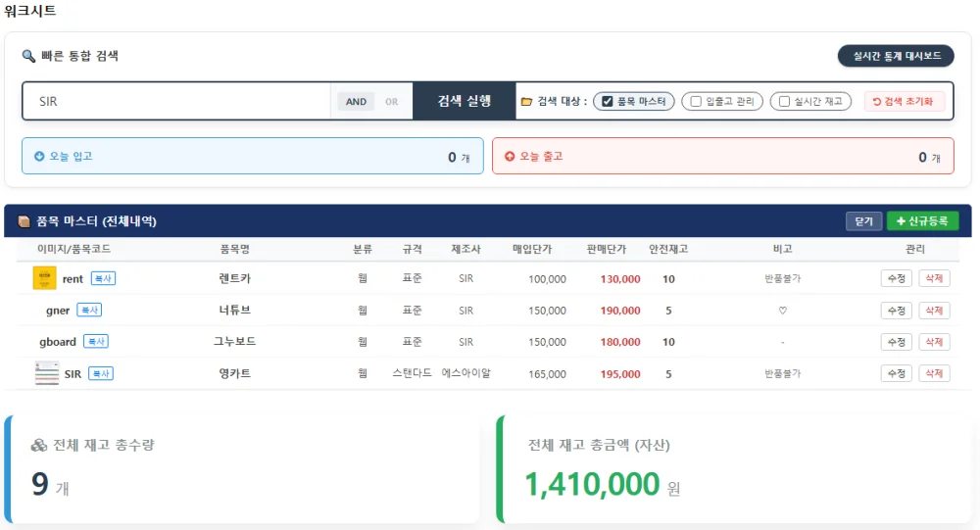Click the 안전재고 column header
The height and width of the screenshot is (530, 980).
(668, 249)
